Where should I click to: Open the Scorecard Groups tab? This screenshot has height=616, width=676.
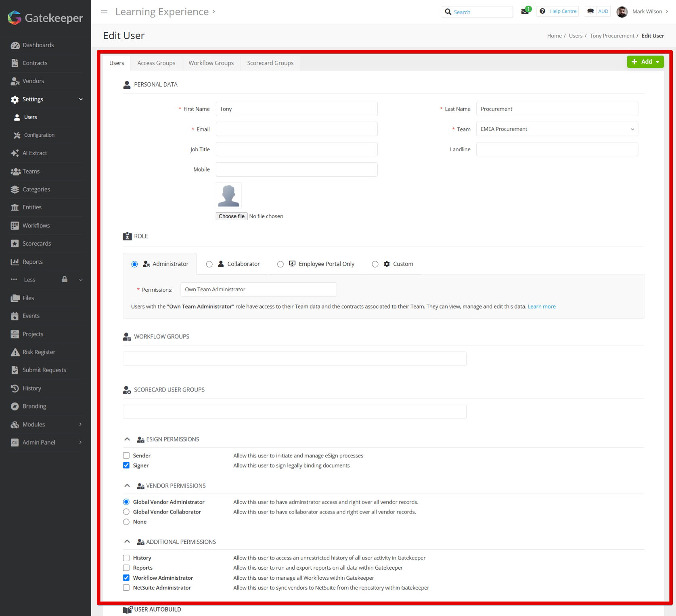[270, 63]
